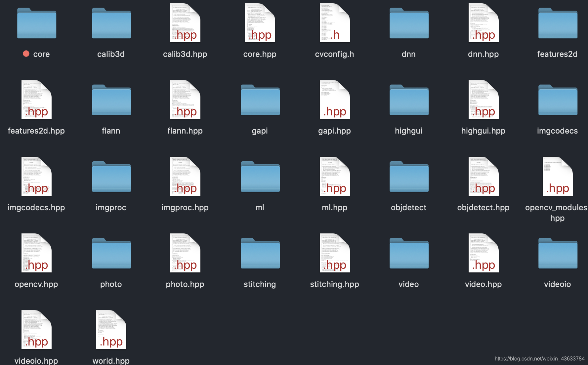The image size is (588, 365).
Task: Click the stitching.hpp file icon
Action: (335, 253)
